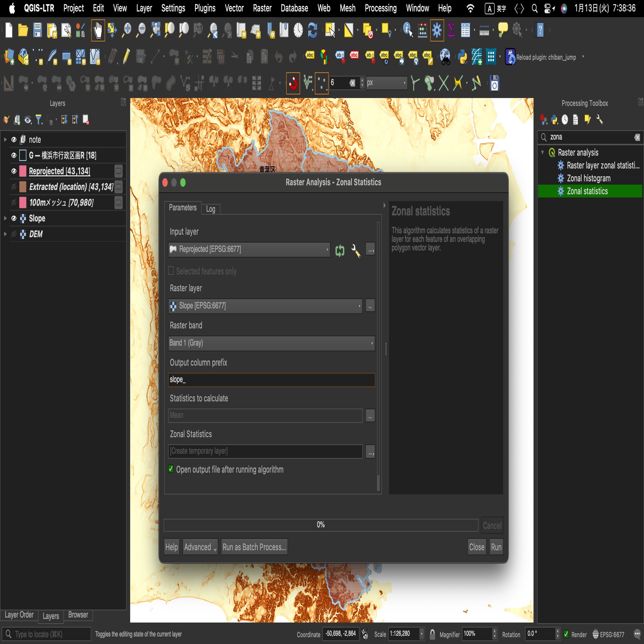Click the Zoom Out magnifier tool
This screenshot has height=644, width=644.
[141, 30]
